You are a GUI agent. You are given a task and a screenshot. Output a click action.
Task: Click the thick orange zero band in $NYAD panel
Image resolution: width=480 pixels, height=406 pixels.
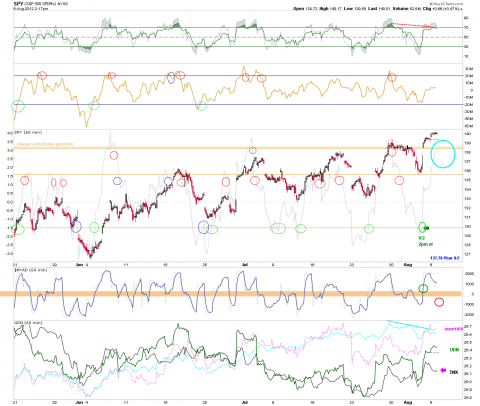pyautogui.click(x=231, y=294)
